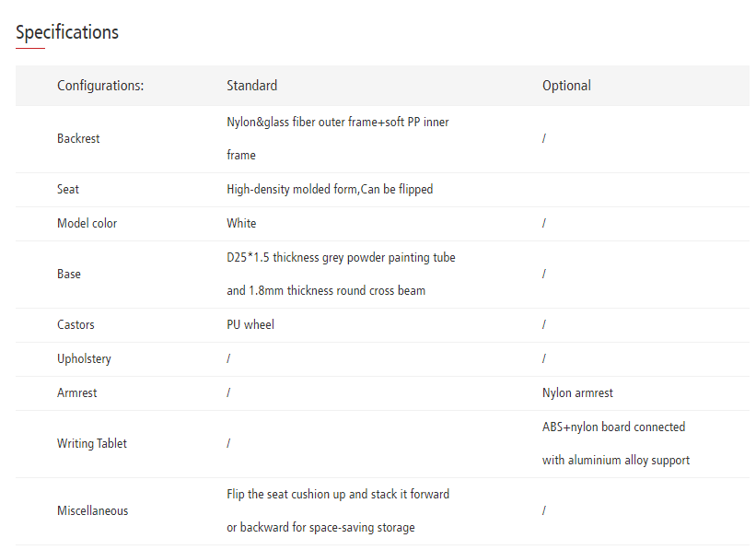Select the Writing Tablet row label
The image size is (756, 550).
(92, 443)
